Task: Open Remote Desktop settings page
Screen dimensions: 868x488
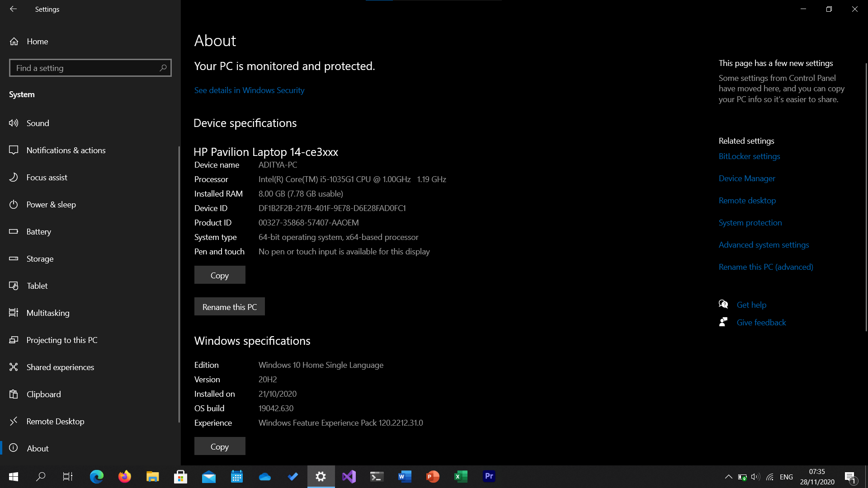Action: [x=90, y=421]
